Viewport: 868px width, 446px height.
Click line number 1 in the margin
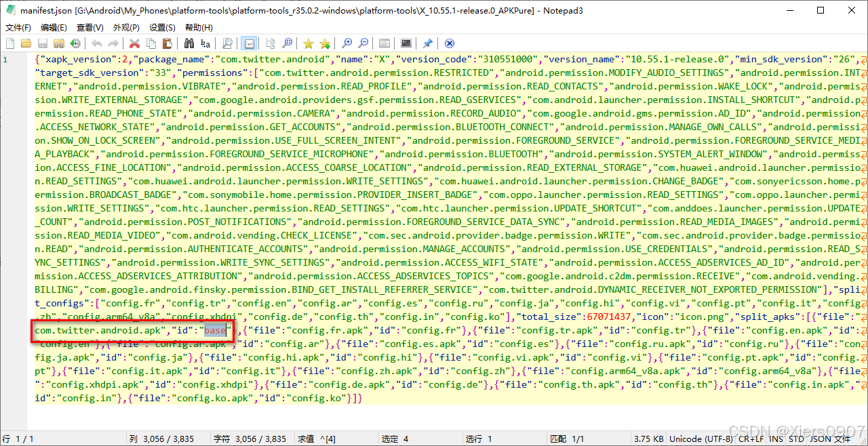point(5,60)
